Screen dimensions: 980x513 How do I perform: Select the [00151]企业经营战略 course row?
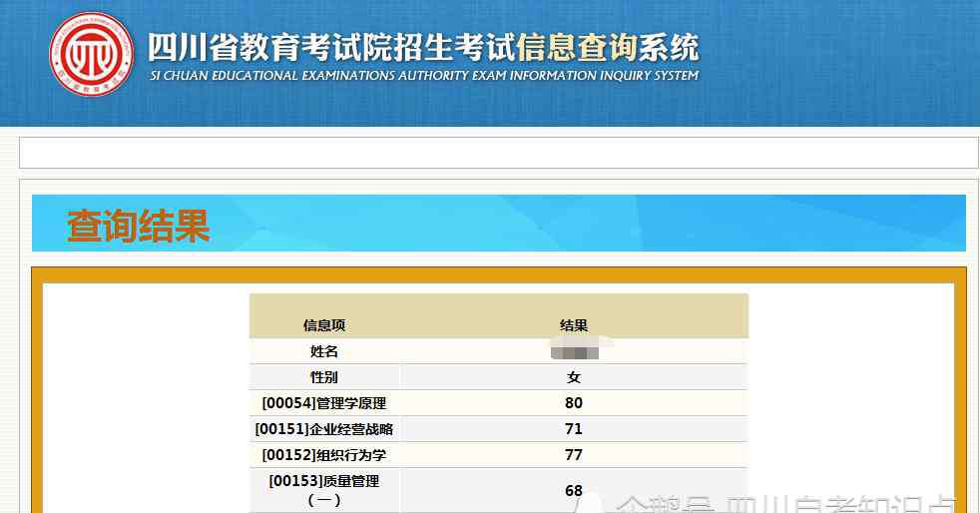[324, 429]
